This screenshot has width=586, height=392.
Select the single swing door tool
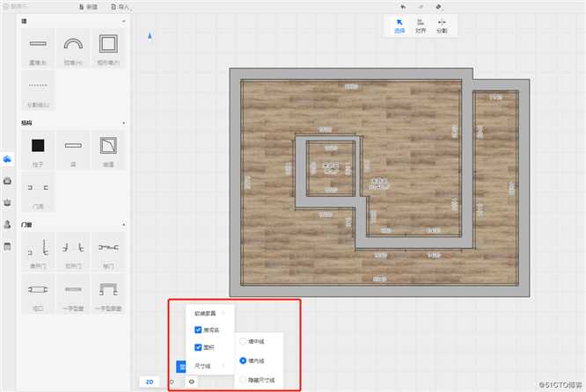pos(38,251)
